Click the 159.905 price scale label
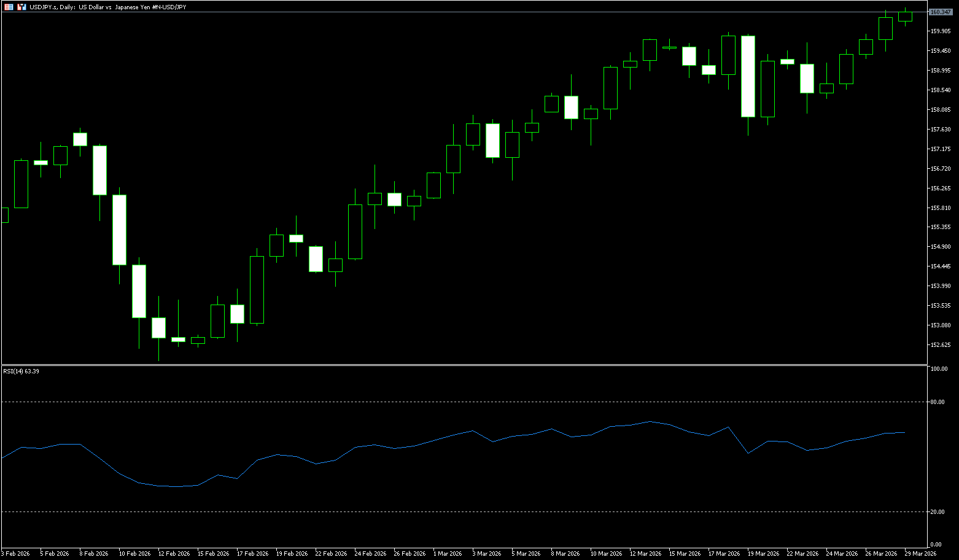 (941, 31)
